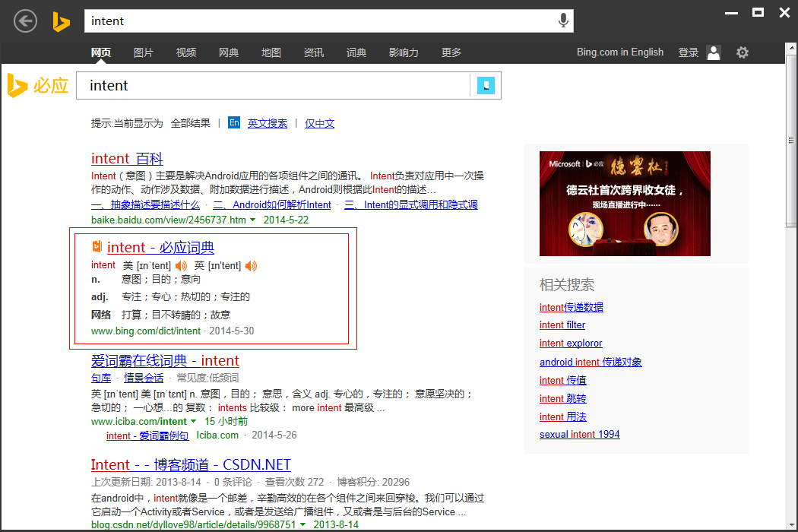Screen dimensions: 798x532
Task: Click the 仅中文 filter link
Action: click(320, 123)
